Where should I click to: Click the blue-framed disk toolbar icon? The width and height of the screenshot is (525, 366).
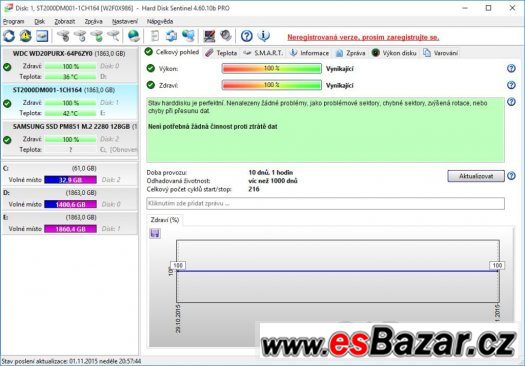[42, 36]
